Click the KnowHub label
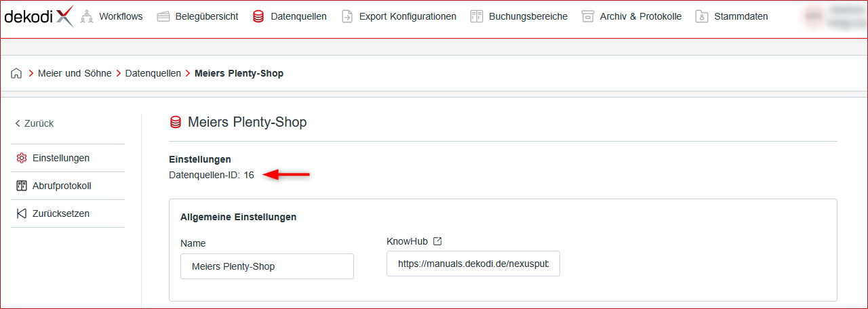Viewport: 868px width, 309px height. pyautogui.click(x=407, y=241)
